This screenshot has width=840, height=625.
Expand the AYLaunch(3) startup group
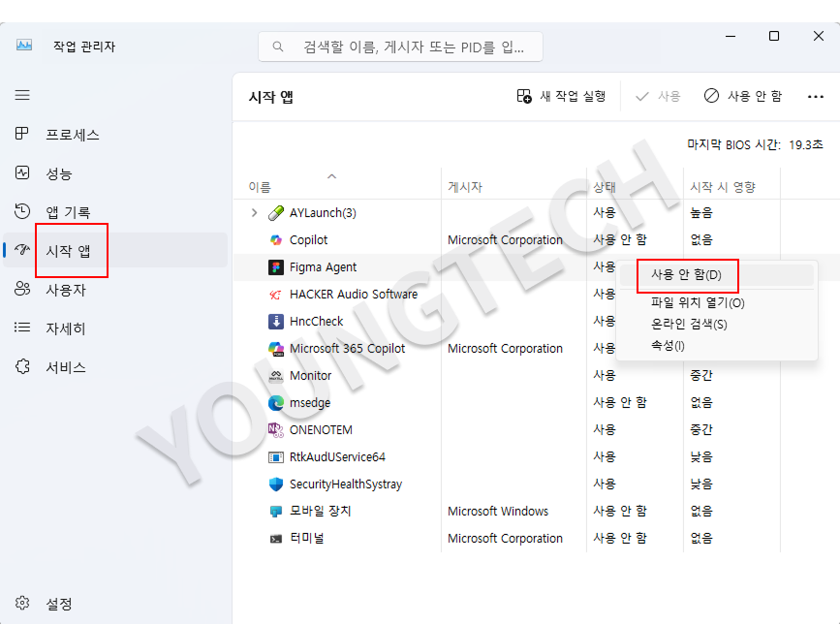tap(254, 212)
